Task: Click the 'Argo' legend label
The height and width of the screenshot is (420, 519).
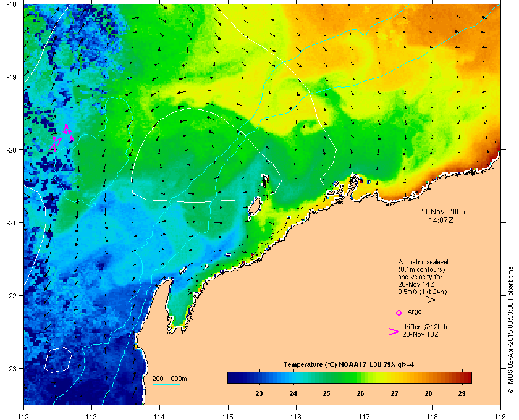Action: pos(415,311)
